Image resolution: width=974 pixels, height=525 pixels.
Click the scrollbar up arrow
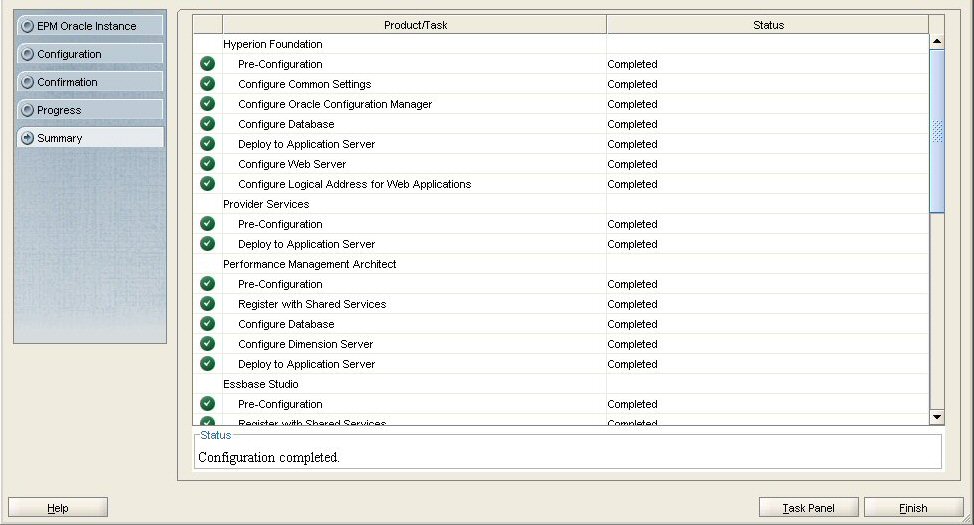[937, 42]
